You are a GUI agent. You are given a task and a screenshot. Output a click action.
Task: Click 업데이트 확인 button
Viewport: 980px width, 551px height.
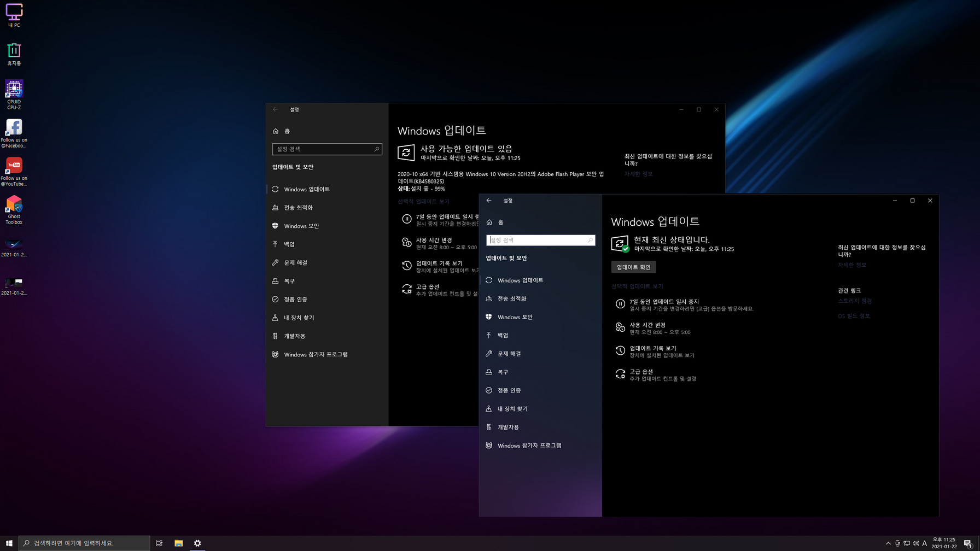[633, 267]
